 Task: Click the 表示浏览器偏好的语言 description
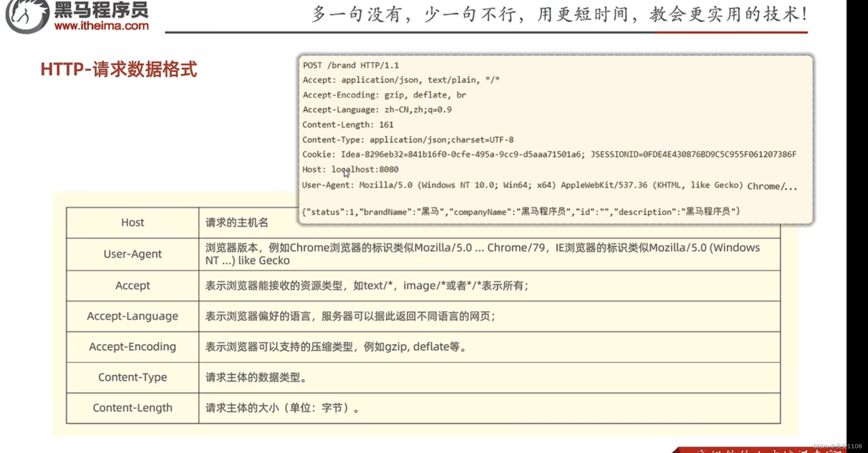[x=489, y=316]
